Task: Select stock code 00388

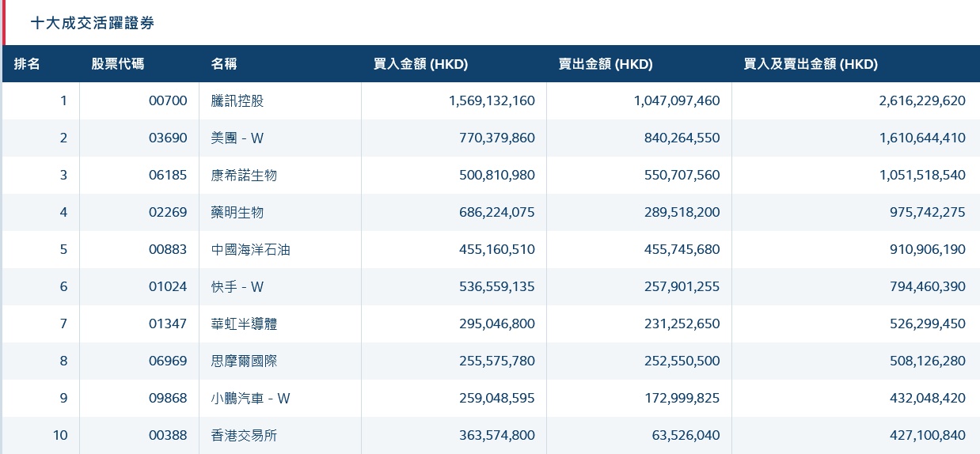Action: (x=168, y=435)
